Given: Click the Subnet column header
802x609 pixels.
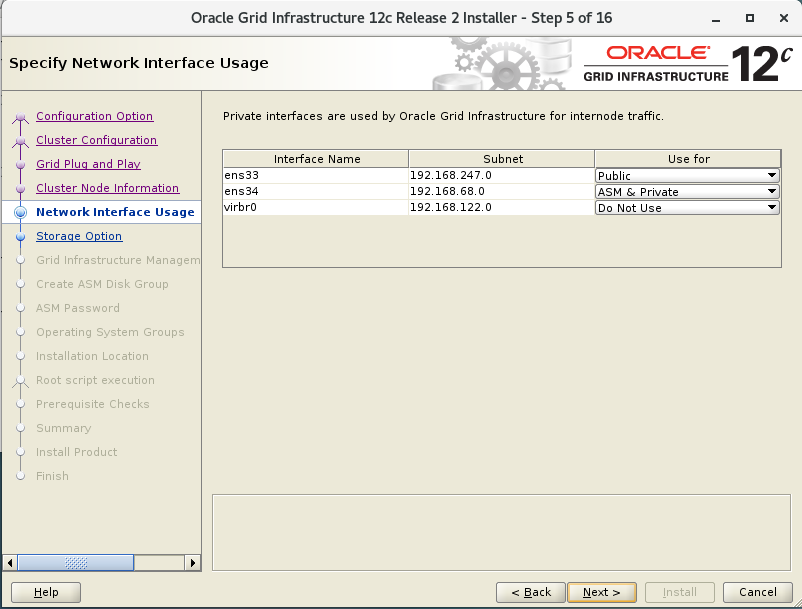Looking at the screenshot, I should 502,159.
